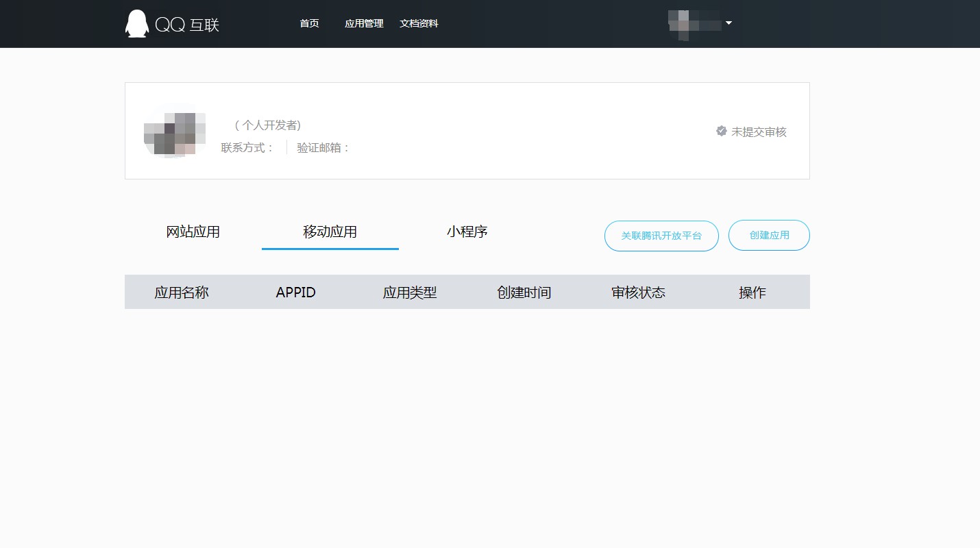Click the 联系方式 label
Viewport: 980px width, 548px height.
point(247,147)
